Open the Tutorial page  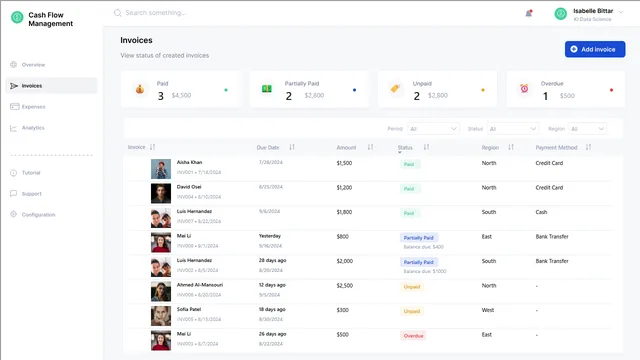coord(31,173)
